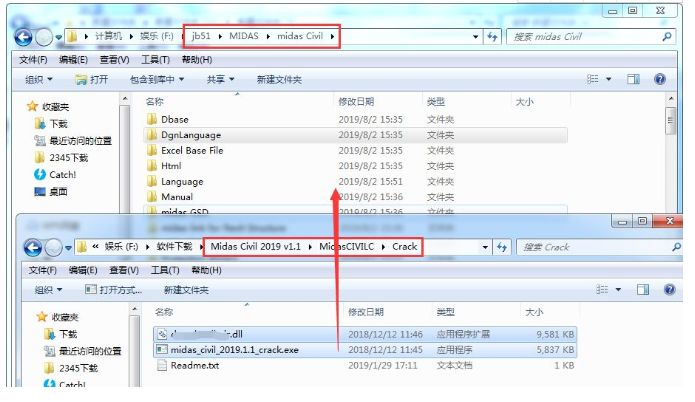
Task: Open help in Crack window
Action: [670, 290]
